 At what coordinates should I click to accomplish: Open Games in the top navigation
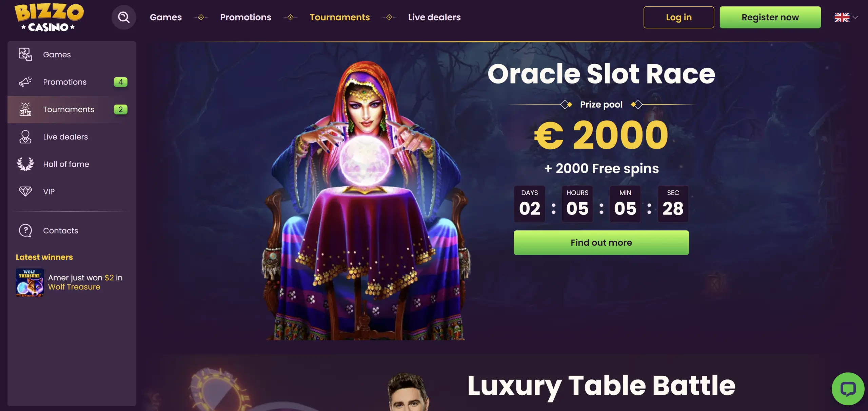166,17
